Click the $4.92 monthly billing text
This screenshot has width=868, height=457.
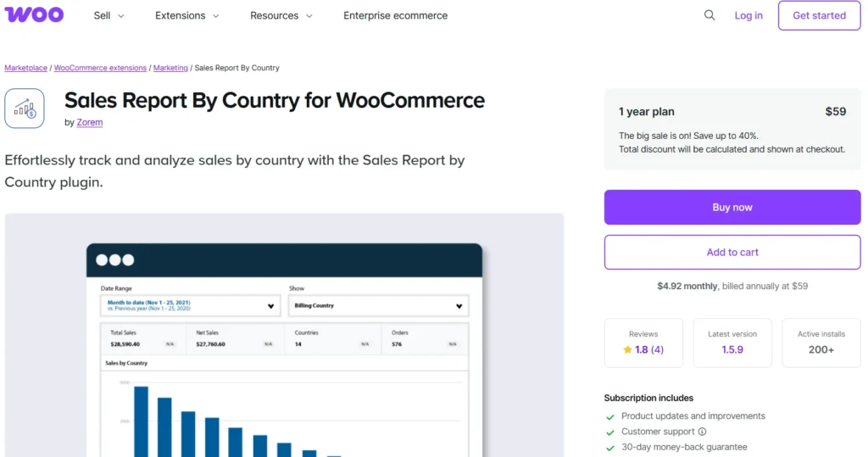tap(732, 286)
